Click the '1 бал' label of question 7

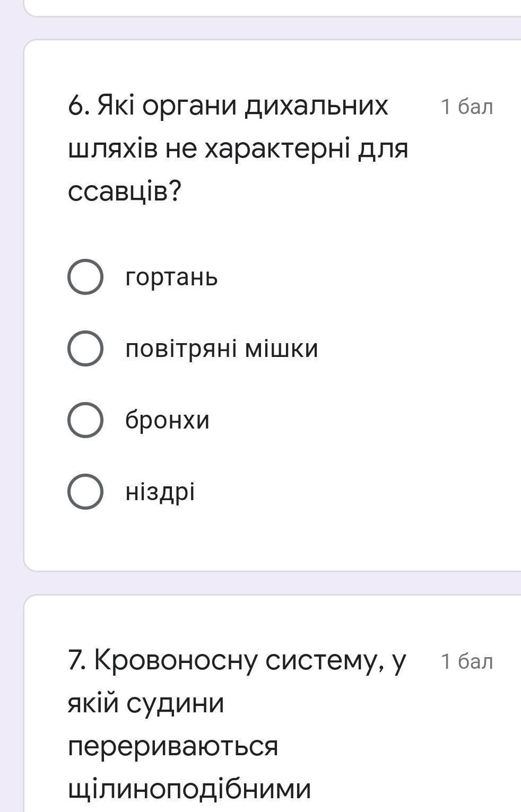[x=467, y=661]
